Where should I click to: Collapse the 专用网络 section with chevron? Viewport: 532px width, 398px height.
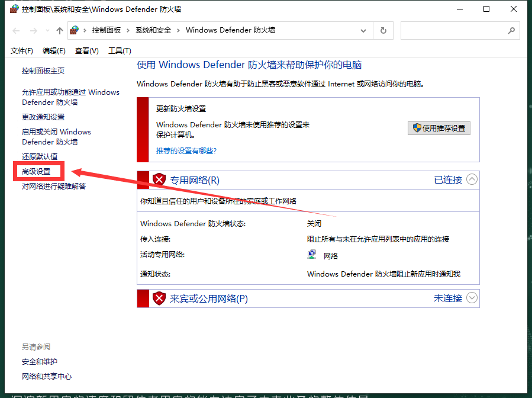click(472, 179)
